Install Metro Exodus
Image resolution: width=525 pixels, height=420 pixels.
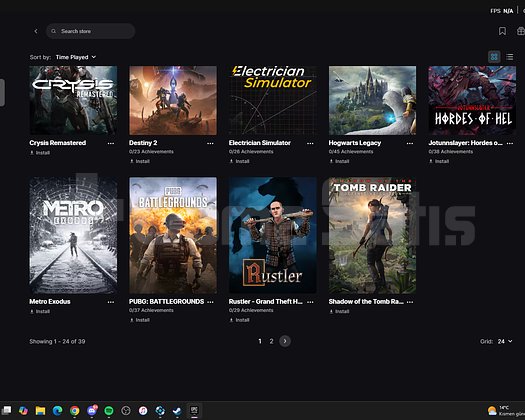[40, 311]
